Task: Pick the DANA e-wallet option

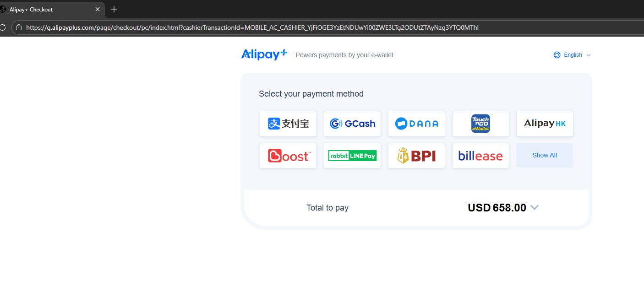Action: pyautogui.click(x=416, y=124)
